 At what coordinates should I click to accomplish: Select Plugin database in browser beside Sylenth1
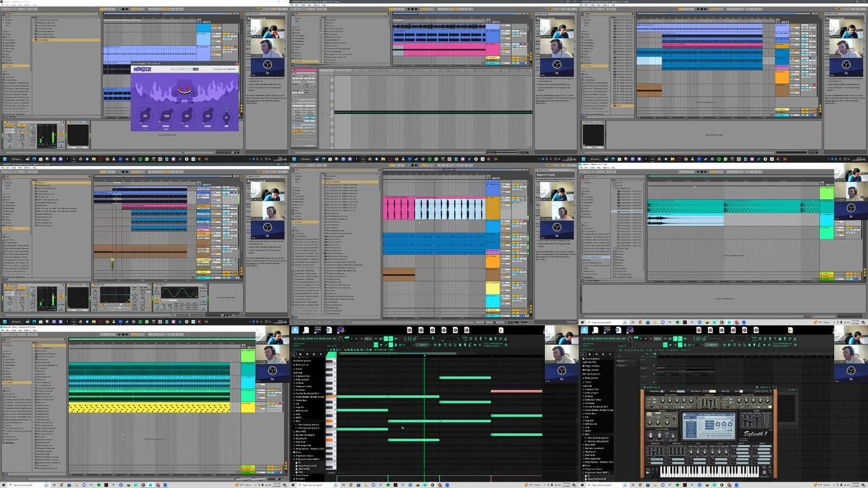[592, 366]
